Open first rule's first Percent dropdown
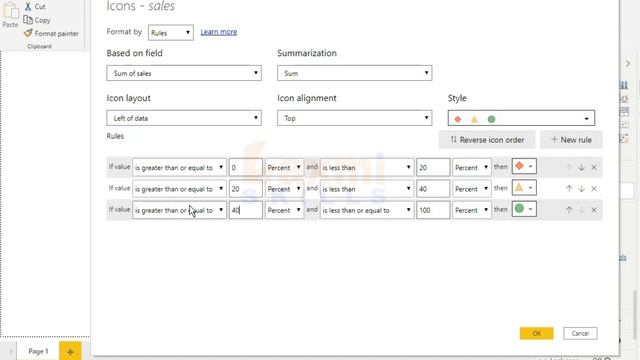This screenshot has height=360, width=640. (284, 167)
